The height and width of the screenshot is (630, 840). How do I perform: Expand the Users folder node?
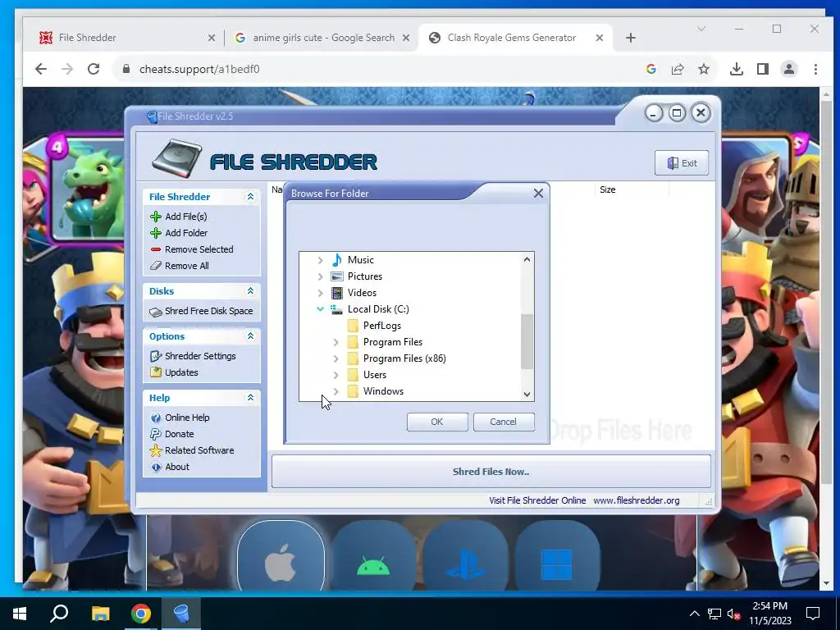[x=336, y=375]
